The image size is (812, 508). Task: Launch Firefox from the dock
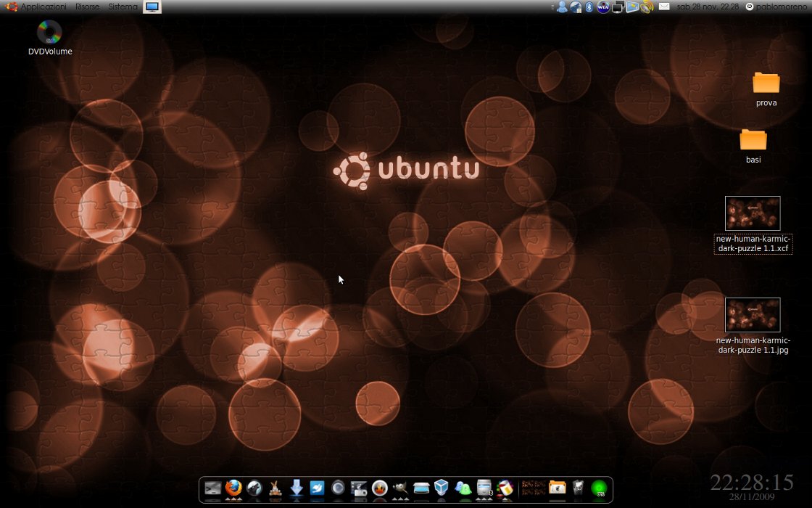pyautogui.click(x=233, y=488)
